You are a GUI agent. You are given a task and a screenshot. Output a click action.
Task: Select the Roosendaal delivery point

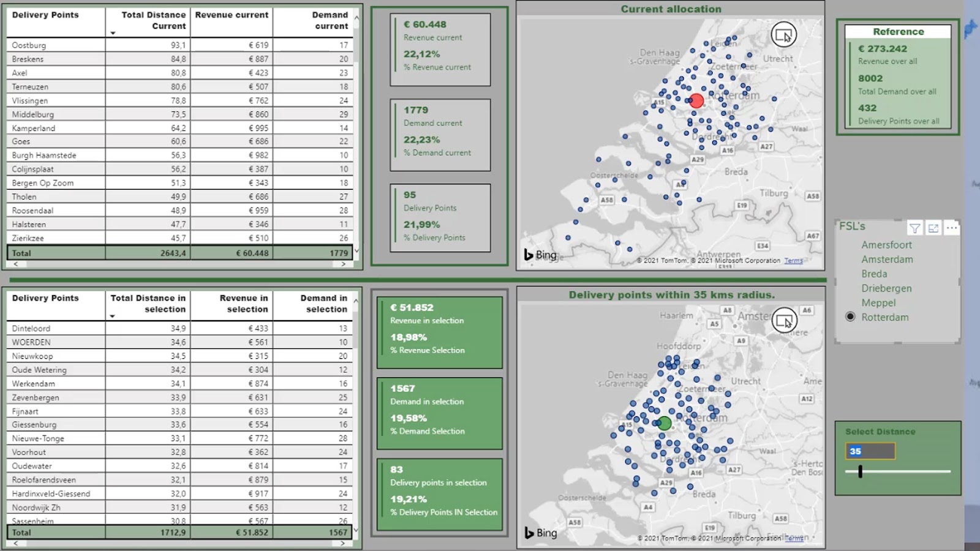coord(179,211)
